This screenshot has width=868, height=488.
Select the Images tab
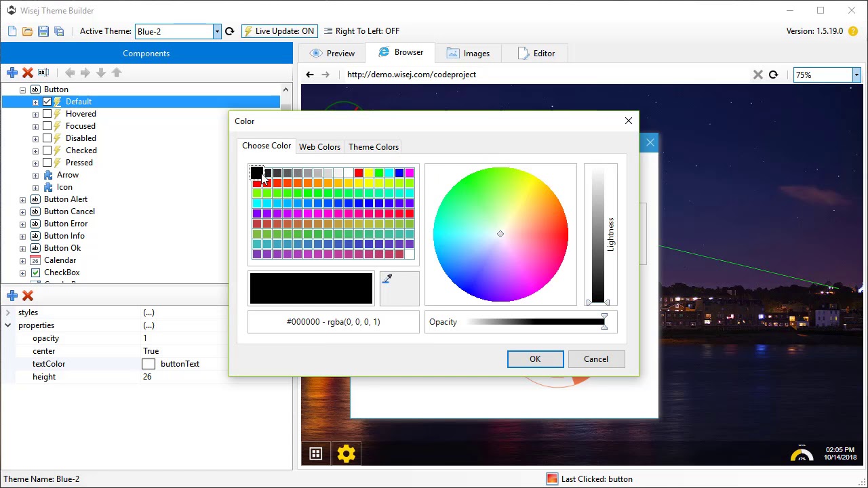point(469,54)
